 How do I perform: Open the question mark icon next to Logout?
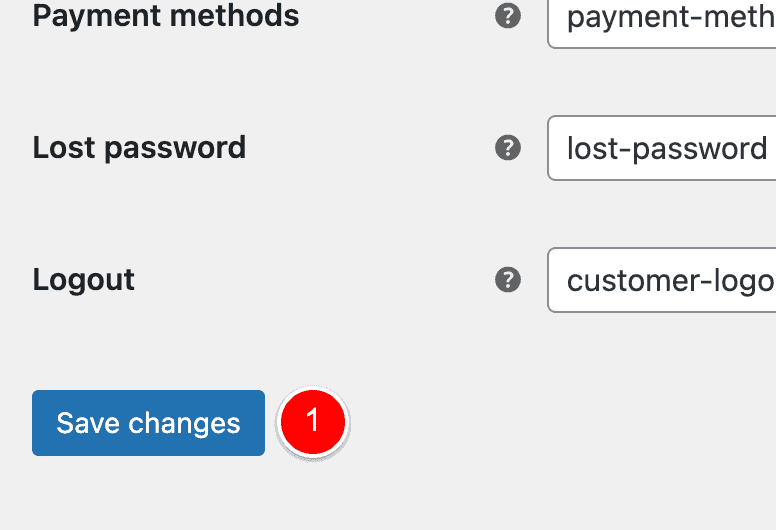pos(508,280)
